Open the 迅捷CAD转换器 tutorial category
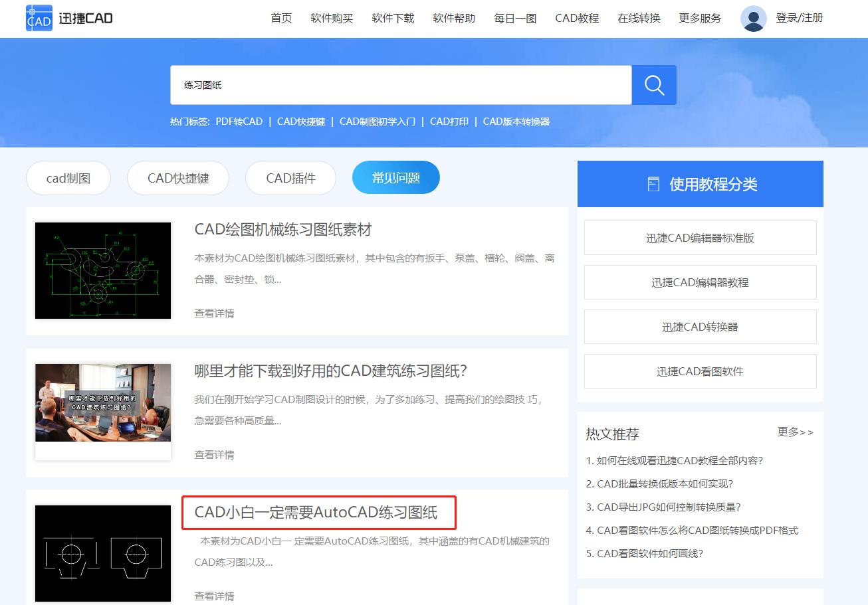Screen dimensions: 868x605 pos(700,327)
